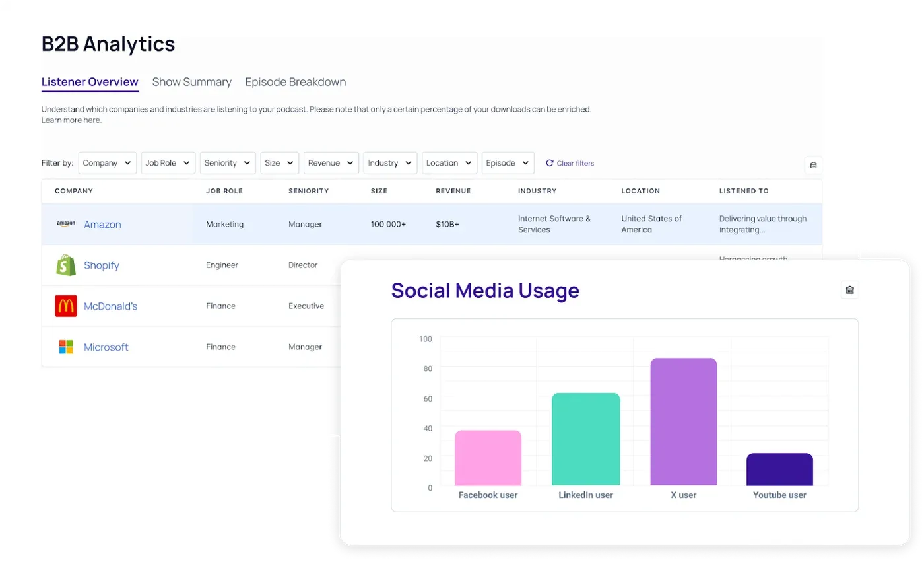This screenshot has height=562, width=924.
Task: Open the Industry filter dropdown
Action: pyautogui.click(x=390, y=163)
